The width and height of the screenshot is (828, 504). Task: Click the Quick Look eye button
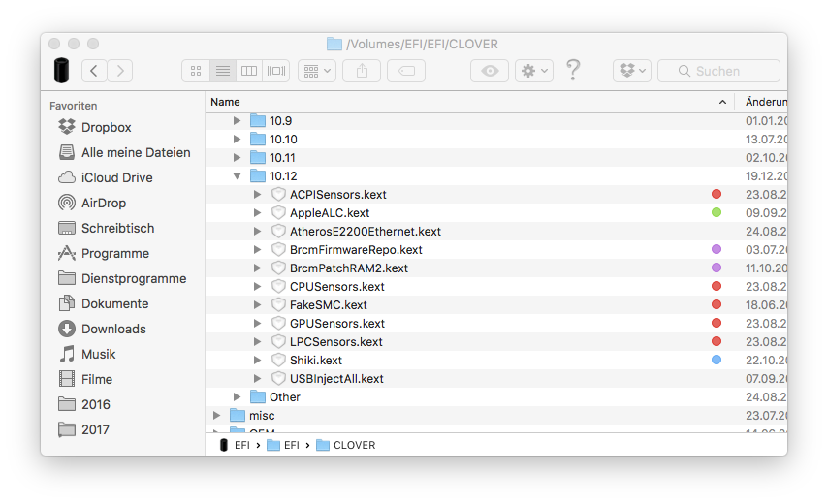tap(490, 71)
